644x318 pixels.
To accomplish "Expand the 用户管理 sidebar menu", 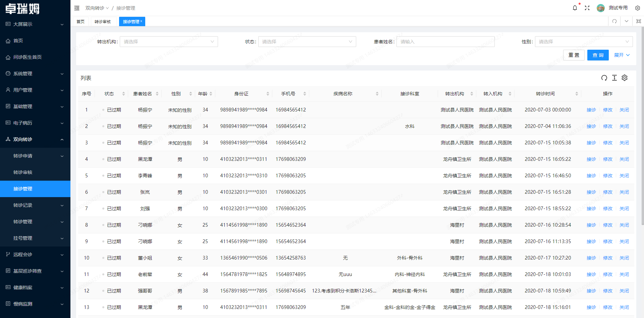I will tap(35, 90).
